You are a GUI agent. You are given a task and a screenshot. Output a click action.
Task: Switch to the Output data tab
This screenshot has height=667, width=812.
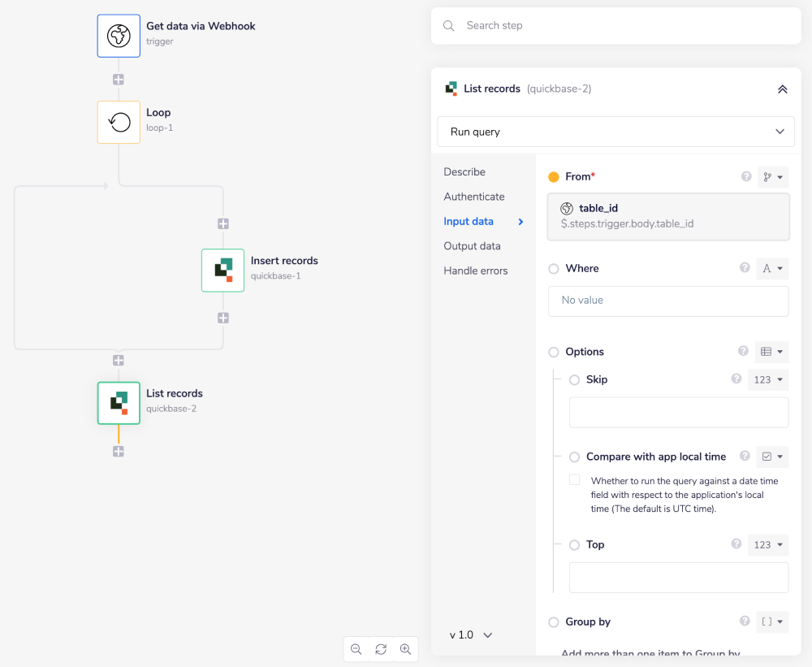coord(472,246)
